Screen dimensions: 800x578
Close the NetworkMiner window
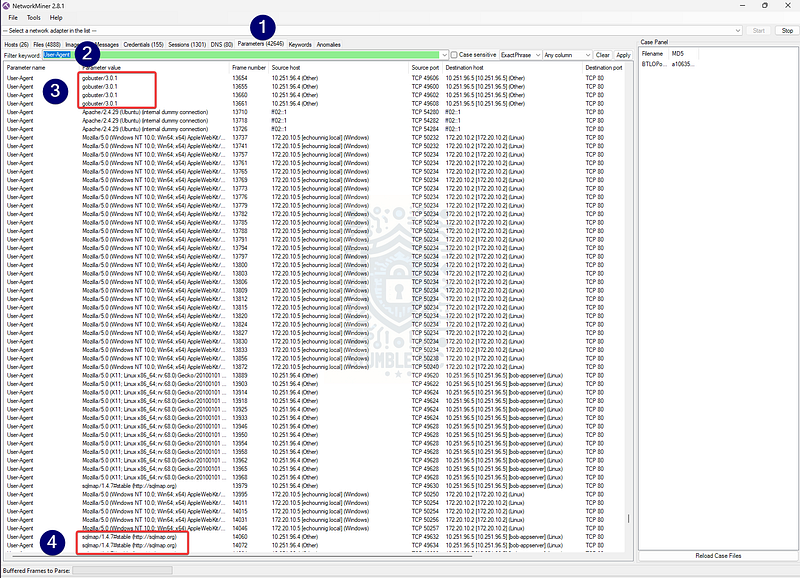pyautogui.click(x=788, y=6)
